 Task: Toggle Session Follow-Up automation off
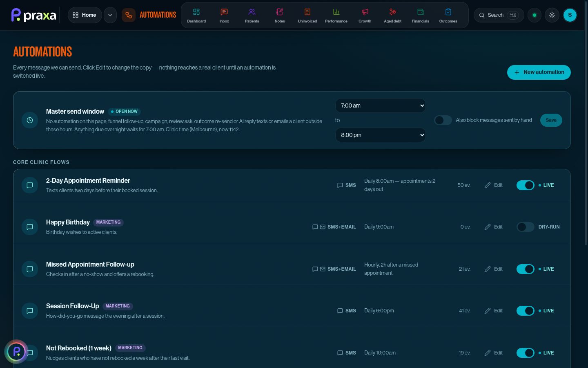[526, 311]
